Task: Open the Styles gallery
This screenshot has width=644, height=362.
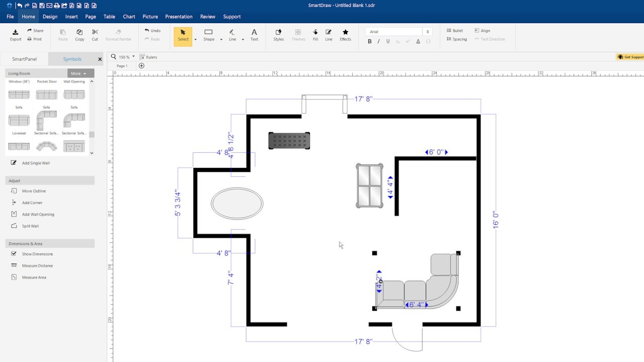Action: 278,35
